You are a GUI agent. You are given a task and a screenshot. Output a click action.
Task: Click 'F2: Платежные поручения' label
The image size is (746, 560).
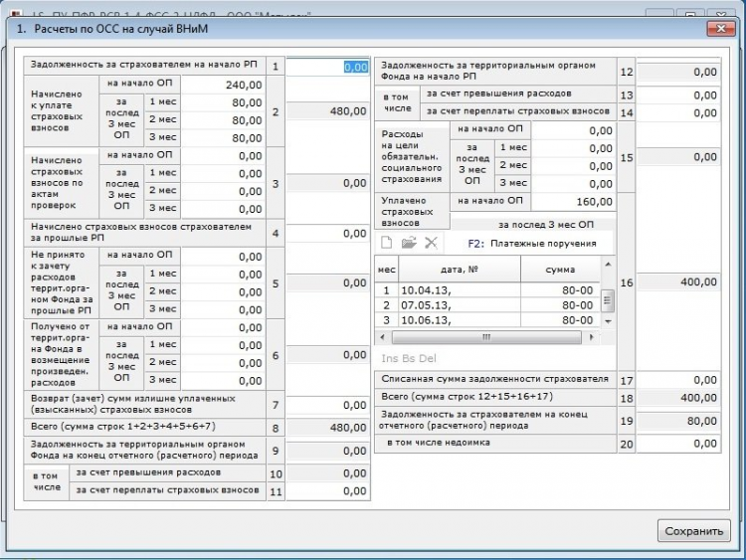pyautogui.click(x=532, y=244)
